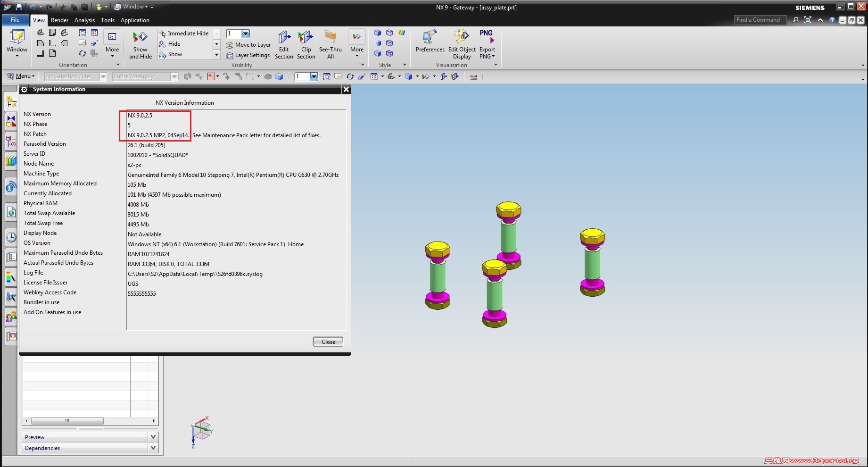Click the Close button in System Information

point(328,342)
